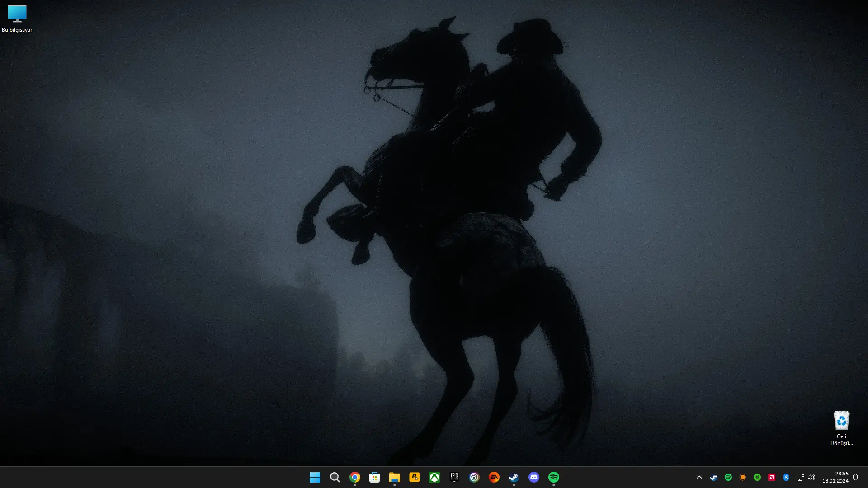Launch Google Chrome from the taskbar

[x=355, y=477]
